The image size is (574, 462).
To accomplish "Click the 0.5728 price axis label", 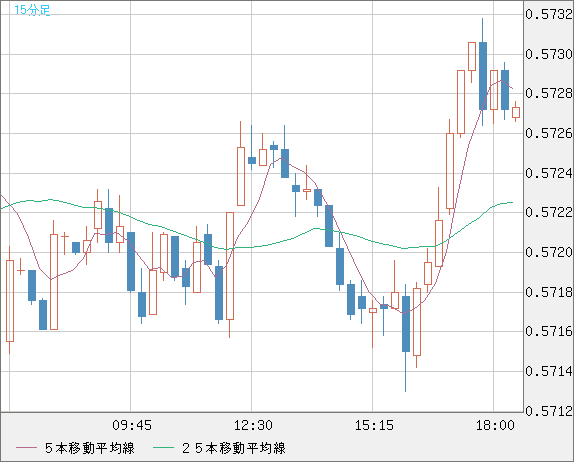I will point(549,93).
